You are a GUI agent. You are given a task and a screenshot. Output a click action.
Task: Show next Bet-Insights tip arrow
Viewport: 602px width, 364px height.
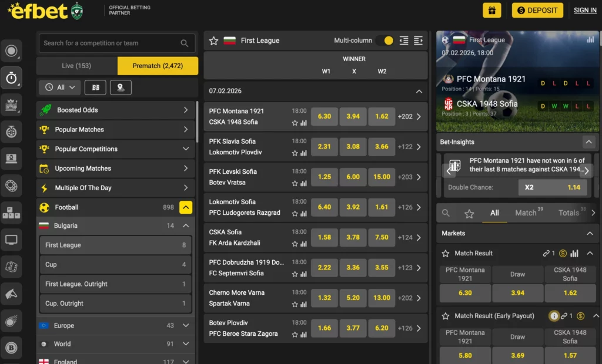tap(587, 171)
